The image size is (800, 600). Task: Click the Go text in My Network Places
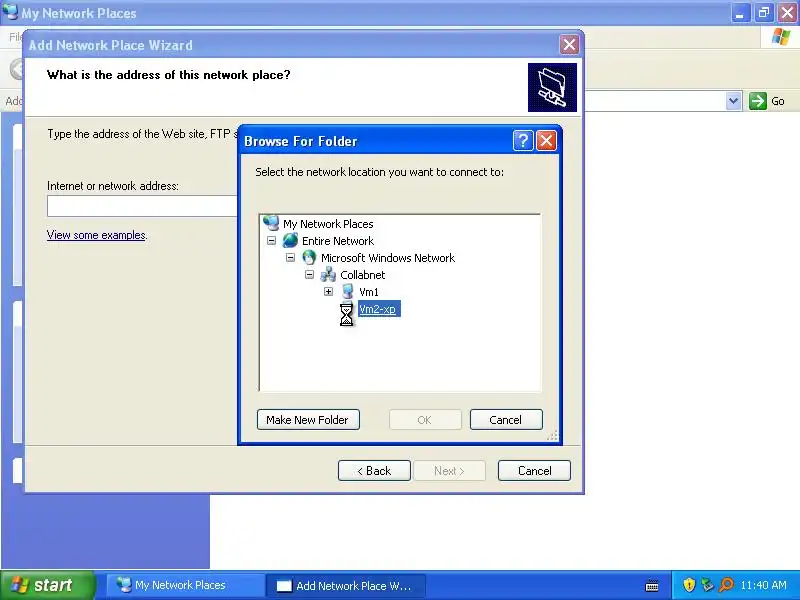778,101
